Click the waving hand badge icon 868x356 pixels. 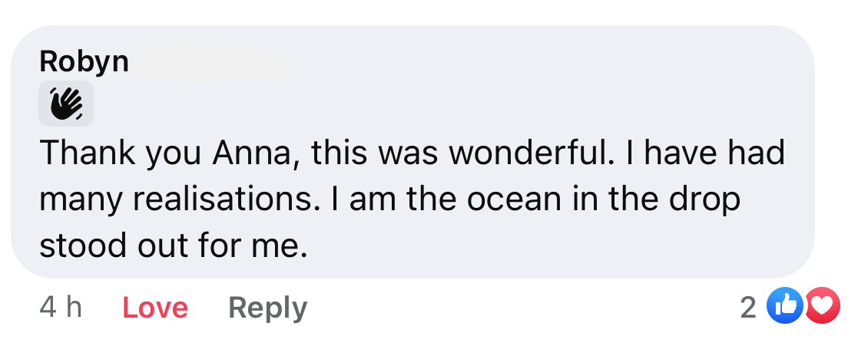[x=66, y=104]
